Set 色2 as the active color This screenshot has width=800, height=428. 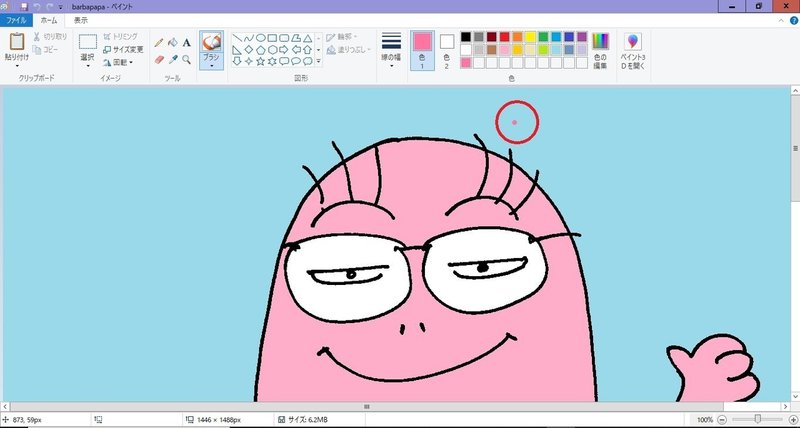447,47
